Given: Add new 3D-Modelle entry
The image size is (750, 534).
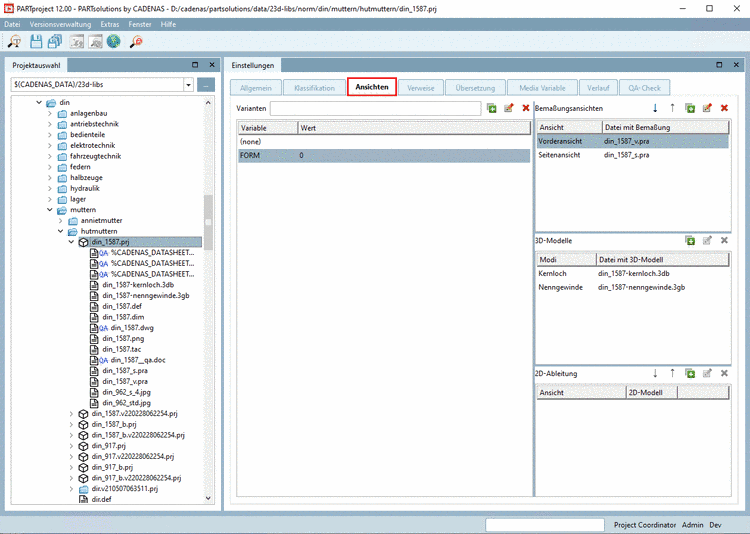Looking at the screenshot, I should 690,241.
